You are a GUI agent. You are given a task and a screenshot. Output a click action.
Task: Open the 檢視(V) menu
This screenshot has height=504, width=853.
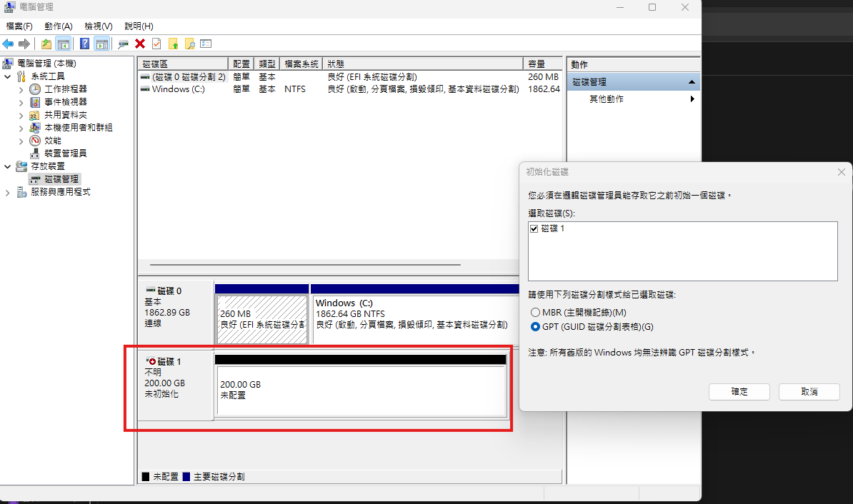[x=98, y=26]
